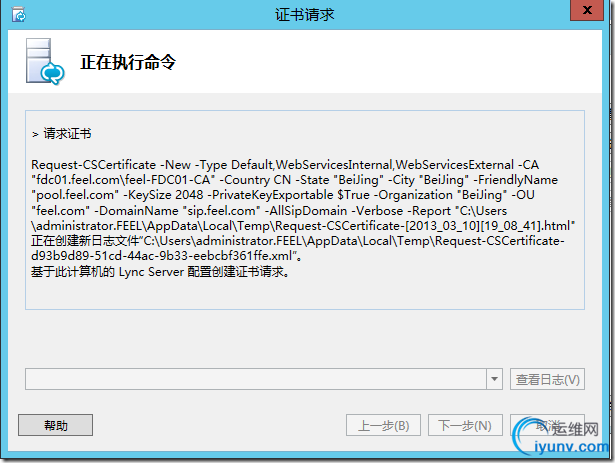Close the 证书请求 dialog window

pos(587,10)
